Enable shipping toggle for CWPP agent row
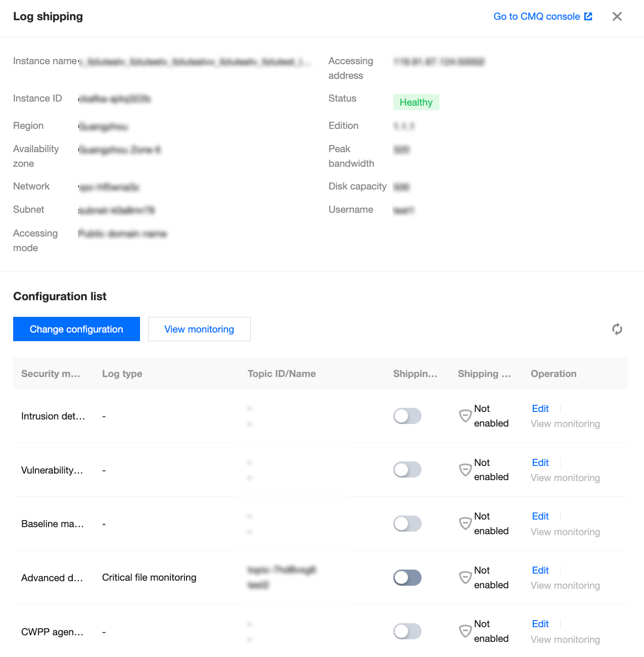644x657 pixels. pyautogui.click(x=407, y=631)
